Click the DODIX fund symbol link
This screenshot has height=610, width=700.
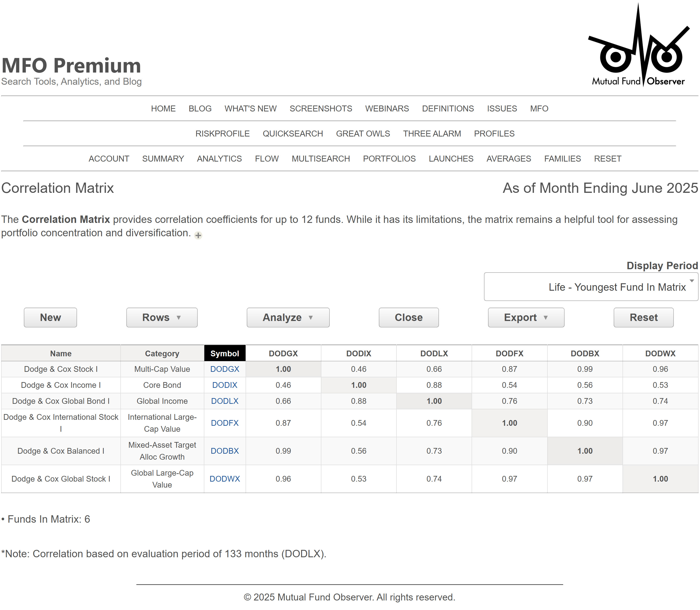pos(225,385)
